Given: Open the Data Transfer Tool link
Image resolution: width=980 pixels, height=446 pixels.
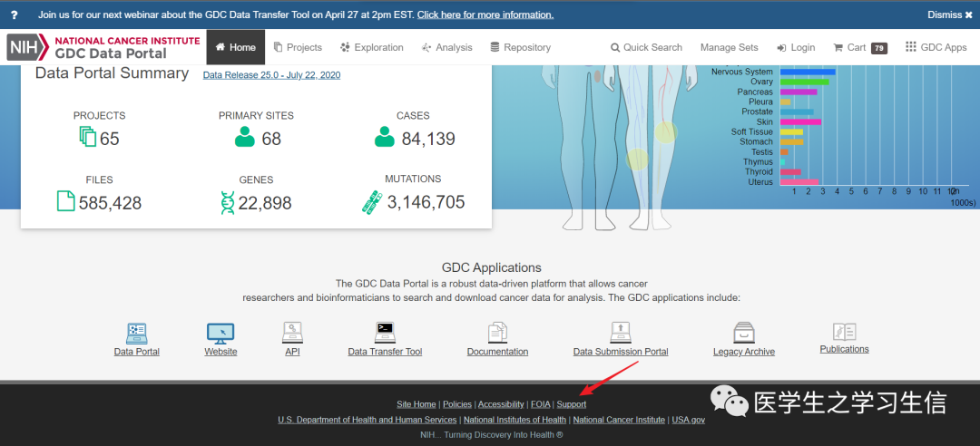Looking at the screenshot, I should pos(385,352).
